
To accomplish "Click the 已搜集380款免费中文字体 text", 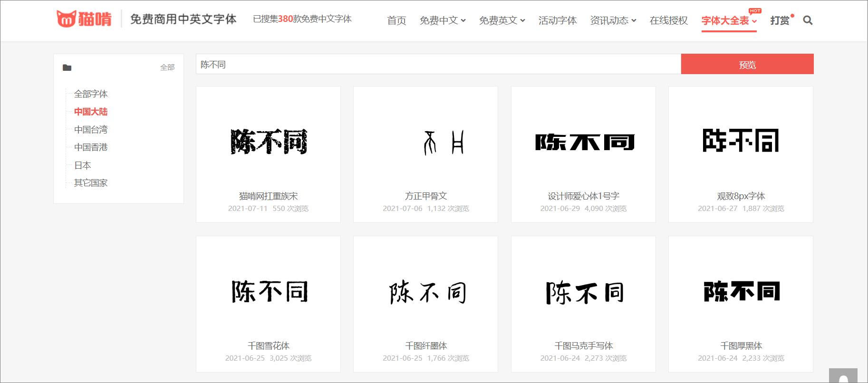I will point(302,19).
